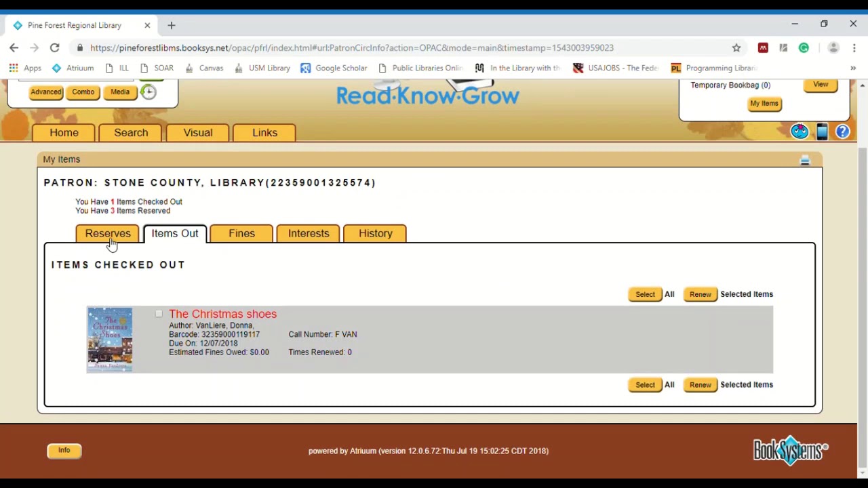Click the My Items button

pyautogui.click(x=764, y=104)
